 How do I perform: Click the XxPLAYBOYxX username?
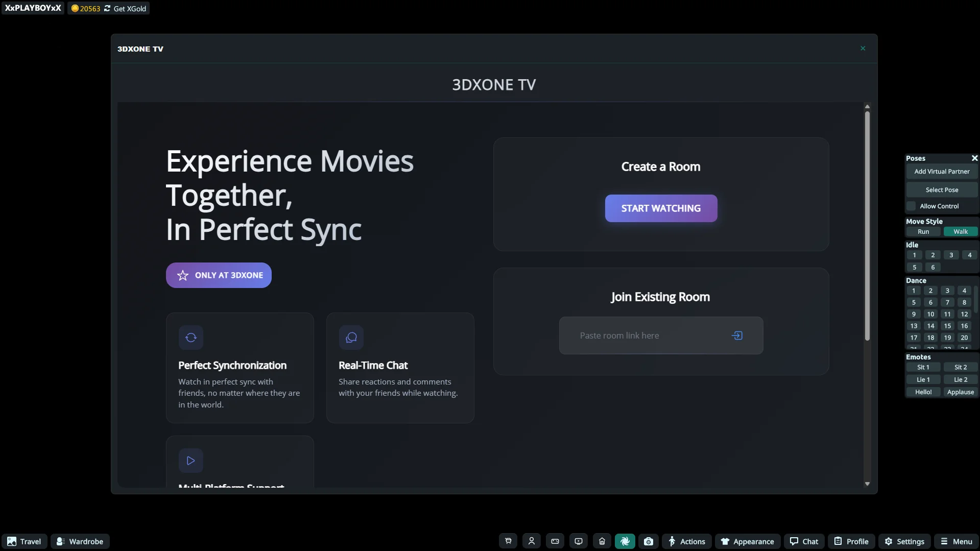coord(33,8)
